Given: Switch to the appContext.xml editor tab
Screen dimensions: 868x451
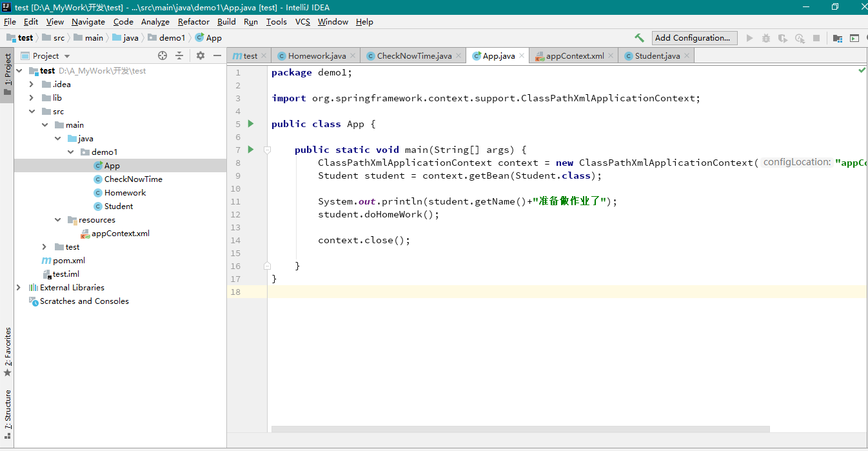Looking at the screenshot, I should coord(574,56).
